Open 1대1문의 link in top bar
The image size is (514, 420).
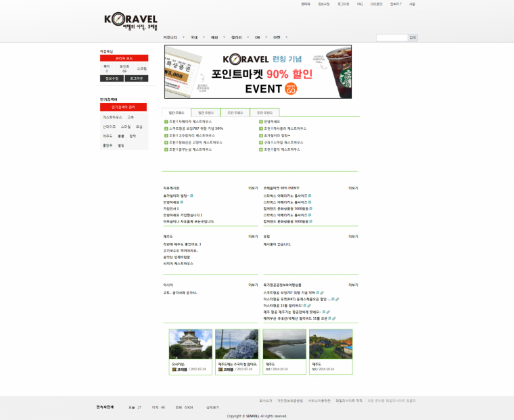coord(376,4)
